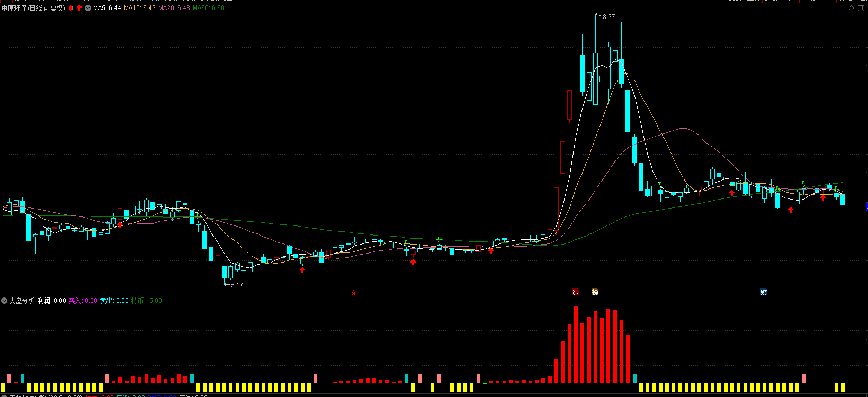The width and height of the screenshot is (868, 397).
Task: Click the diamond icon at chart top-right
Action: click(x=852, y=8)
